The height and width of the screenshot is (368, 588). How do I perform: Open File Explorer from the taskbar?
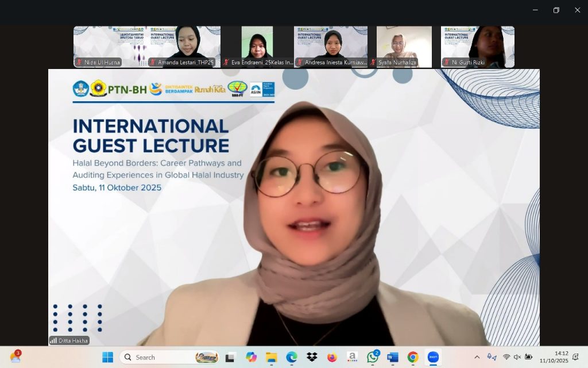tap(272, 357)
